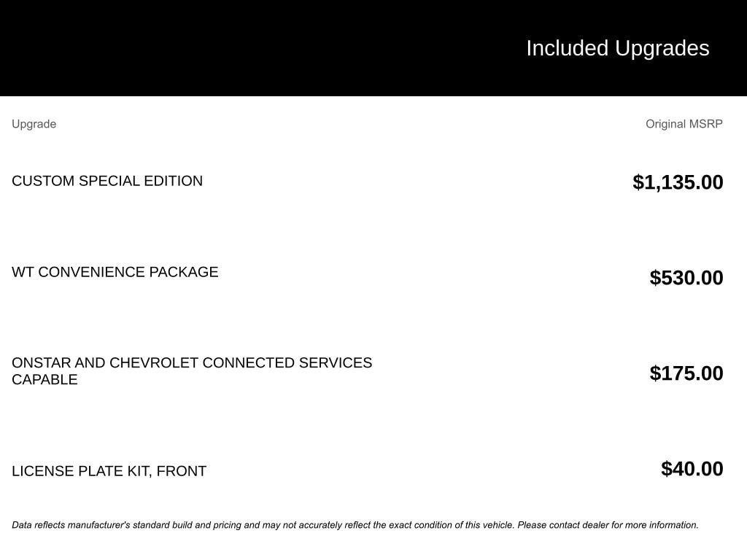Click the $530.00 price value
This screenshot has height=560, width=747.
click(x=686, y=278)
